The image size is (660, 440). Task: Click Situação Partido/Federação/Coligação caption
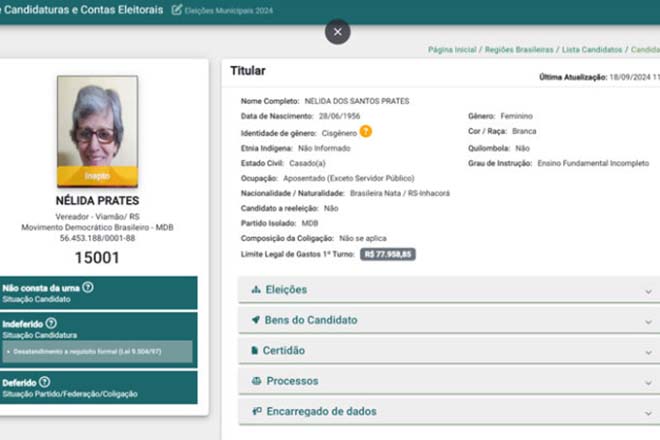tap(70, 394)
